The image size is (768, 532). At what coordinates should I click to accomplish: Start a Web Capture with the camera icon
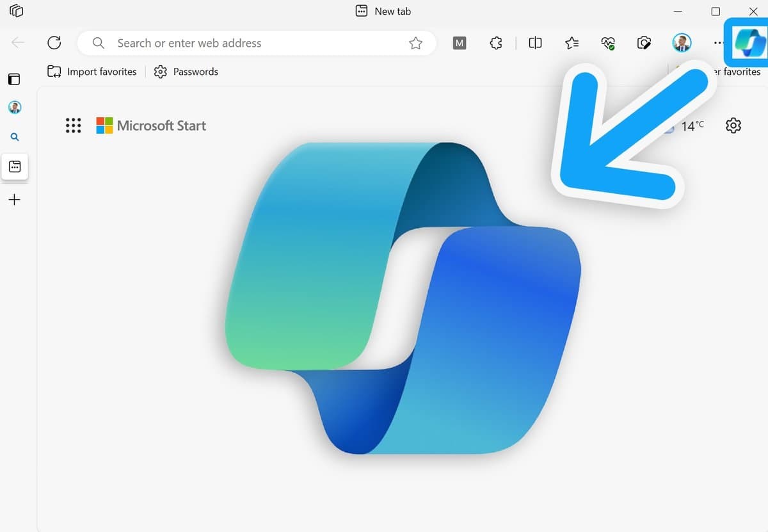(644, 43)
